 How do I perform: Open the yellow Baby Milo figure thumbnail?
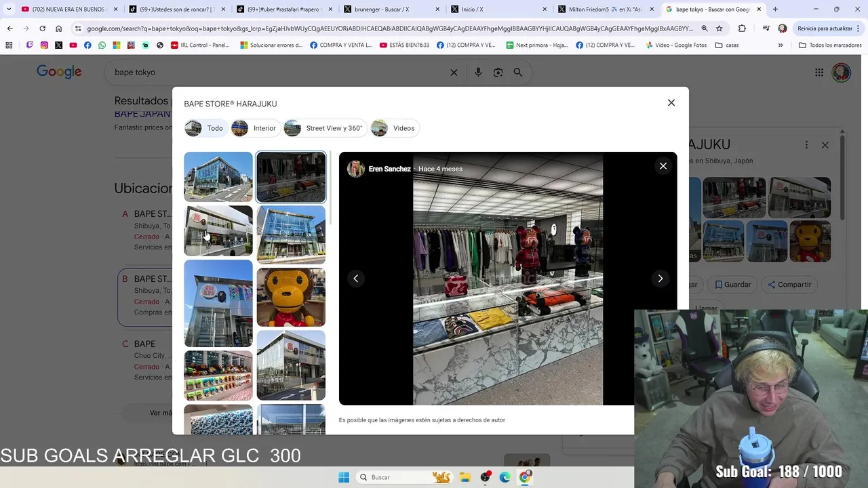tap(291, 297)
